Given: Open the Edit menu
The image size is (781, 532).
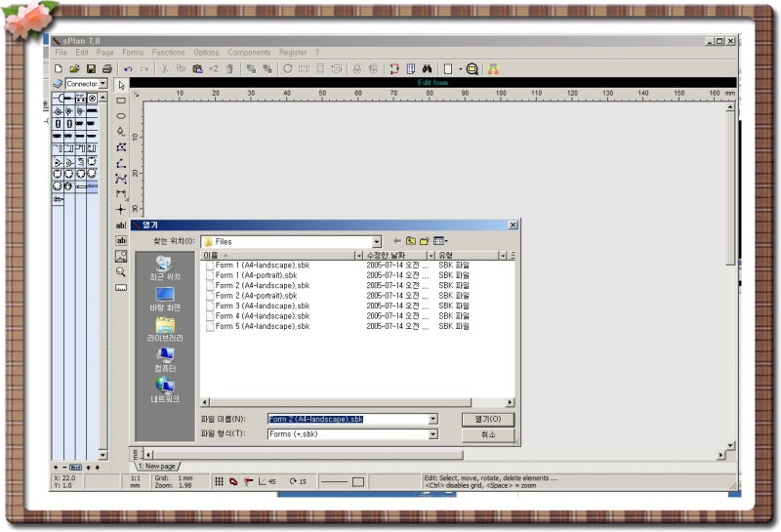Looking at the screenshot, I should 82,53.
